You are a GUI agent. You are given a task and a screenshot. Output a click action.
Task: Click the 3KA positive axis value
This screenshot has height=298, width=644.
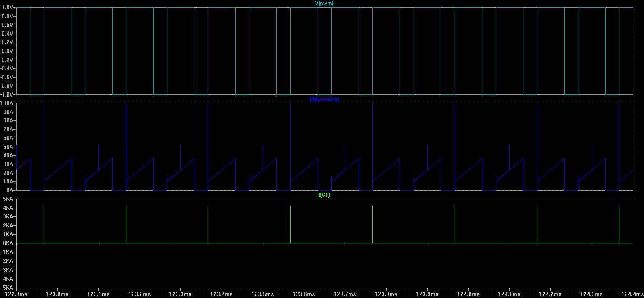[x=8, y=217]
